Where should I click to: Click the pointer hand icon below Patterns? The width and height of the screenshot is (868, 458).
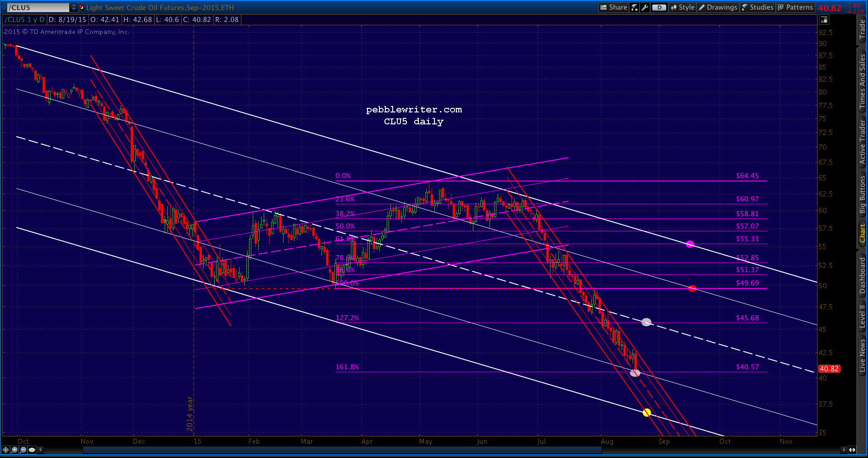point(824,20)
